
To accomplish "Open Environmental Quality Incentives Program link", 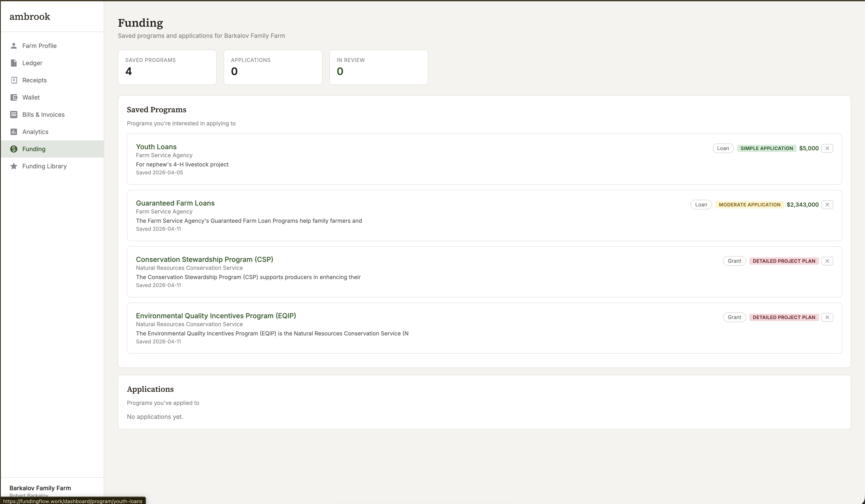I will (216, 316).
